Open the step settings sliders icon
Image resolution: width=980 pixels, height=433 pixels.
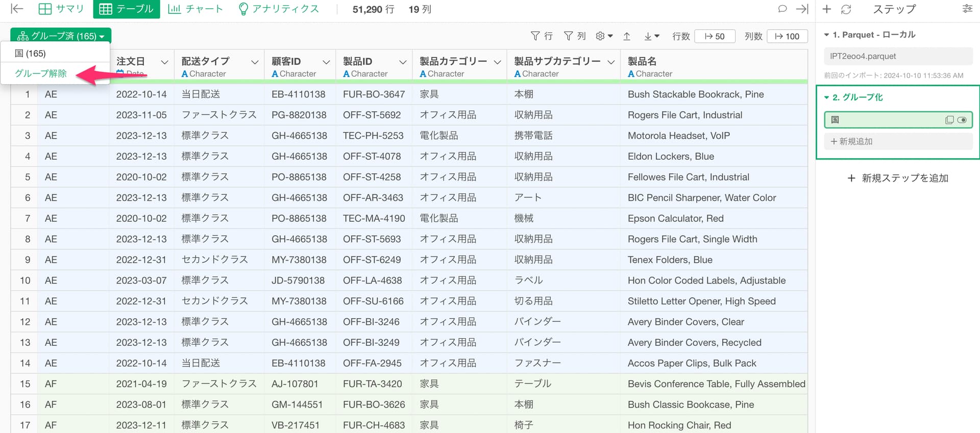tap(967, 9)
